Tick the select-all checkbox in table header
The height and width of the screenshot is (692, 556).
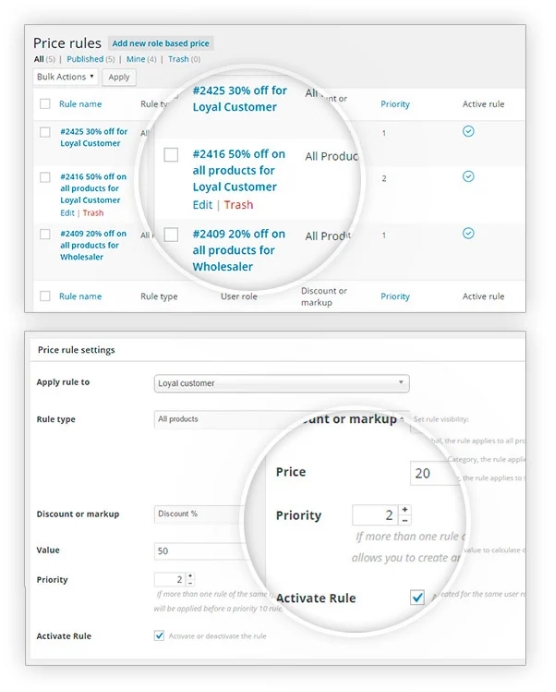45,104
